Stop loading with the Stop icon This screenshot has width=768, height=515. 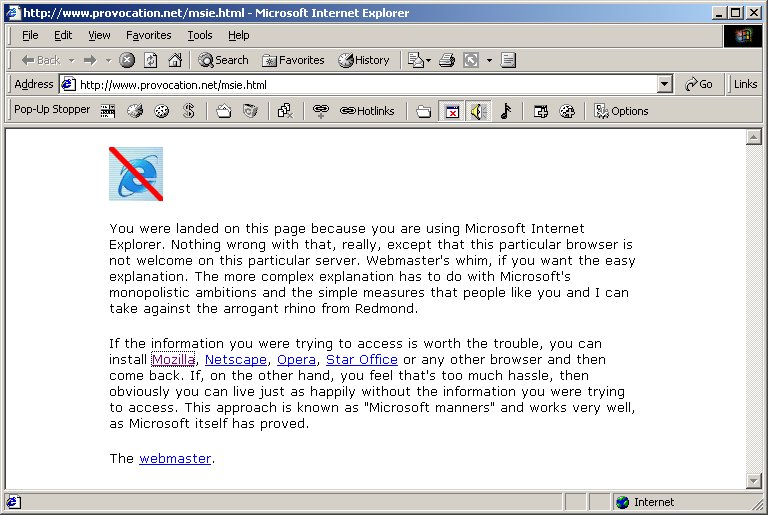click(x=127, y=60)
